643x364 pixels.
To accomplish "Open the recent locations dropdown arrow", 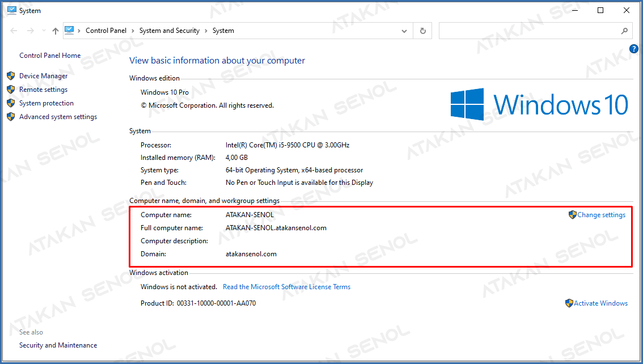I will point(44,31).
